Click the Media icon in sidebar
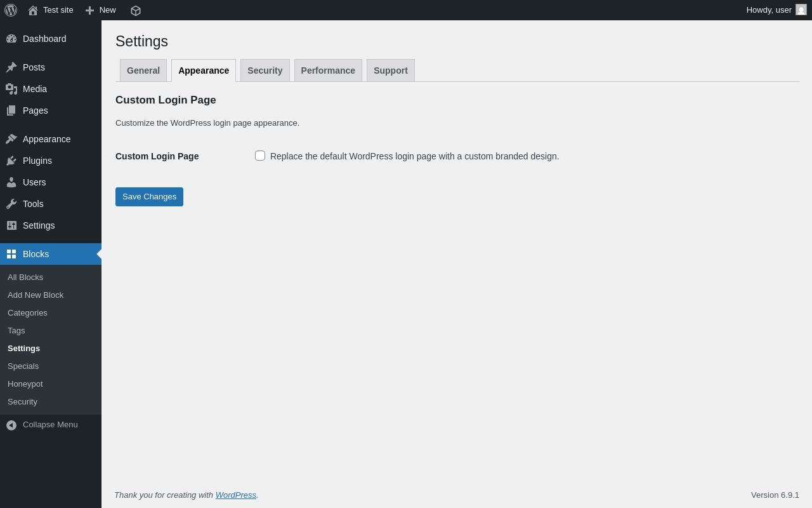This screenshot has height=508, width=812. [11, 89]
